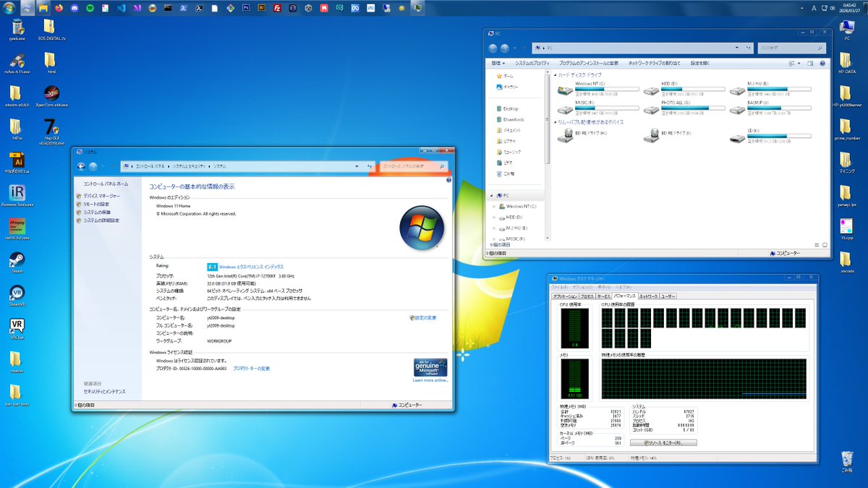Click the Explorer help question mark icon
Screen dimensions: 868x488
(822, 64)
